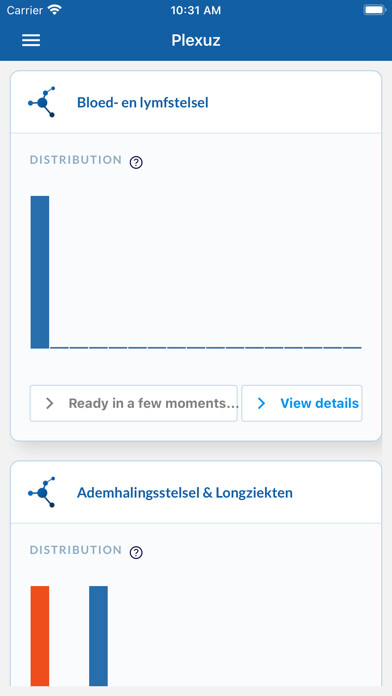
Task: Click the Bloed- en lymfstelsel network icon
Action: click(42, 102)
